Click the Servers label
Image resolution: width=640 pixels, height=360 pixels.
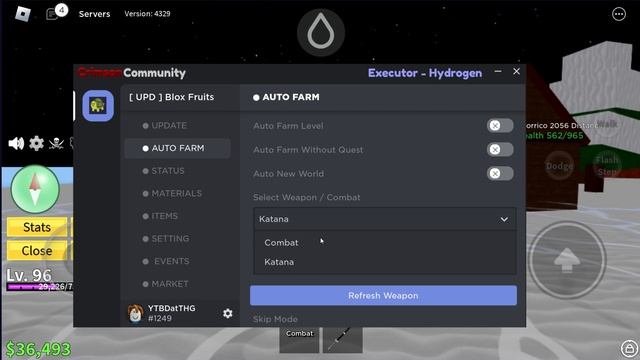point(94,14)
